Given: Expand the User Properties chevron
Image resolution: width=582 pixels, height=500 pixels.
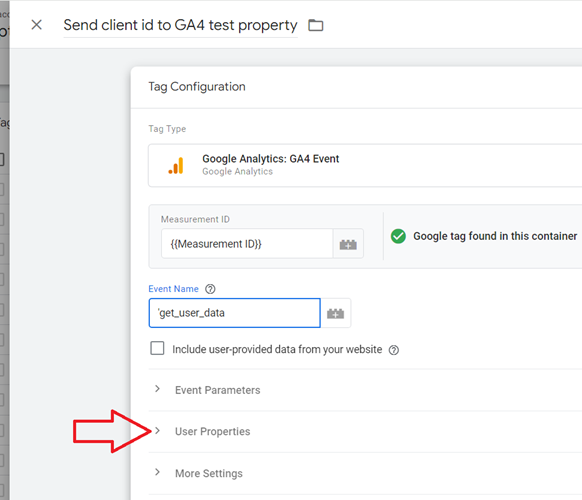Looking at the screenshot, I should coord(157,431).
